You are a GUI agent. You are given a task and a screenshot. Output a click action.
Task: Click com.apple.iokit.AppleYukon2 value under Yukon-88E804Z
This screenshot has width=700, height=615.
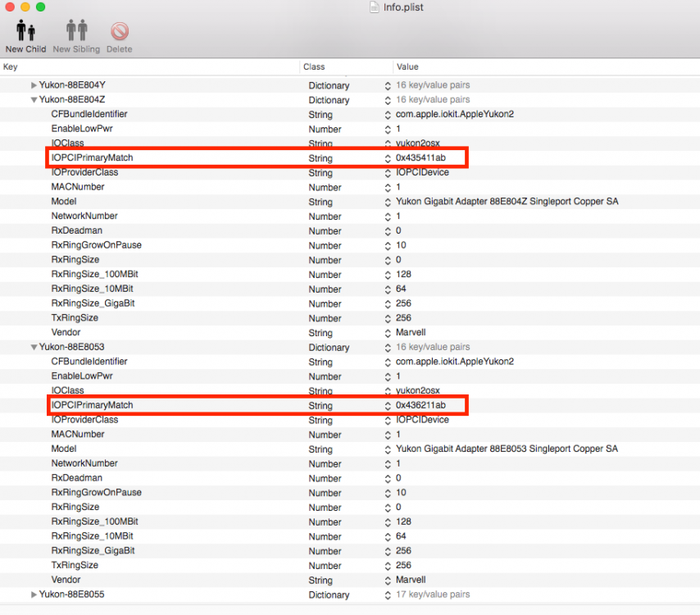(x=455, y=114)
